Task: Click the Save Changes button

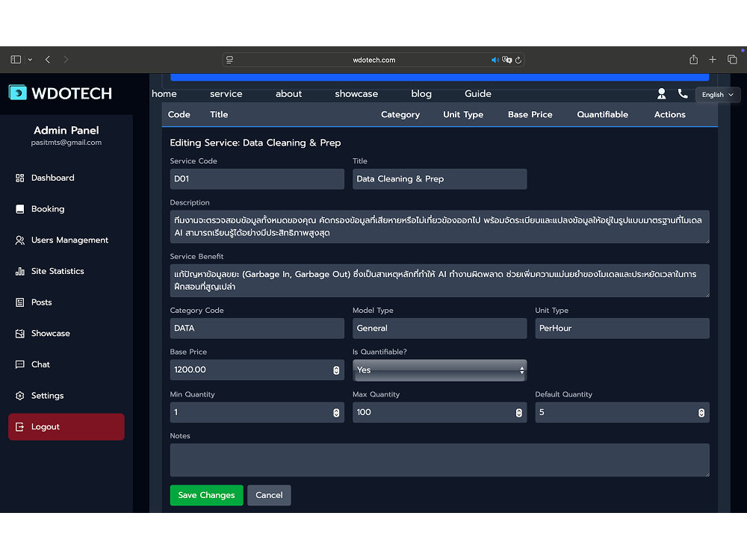Action: click(206, 495)
